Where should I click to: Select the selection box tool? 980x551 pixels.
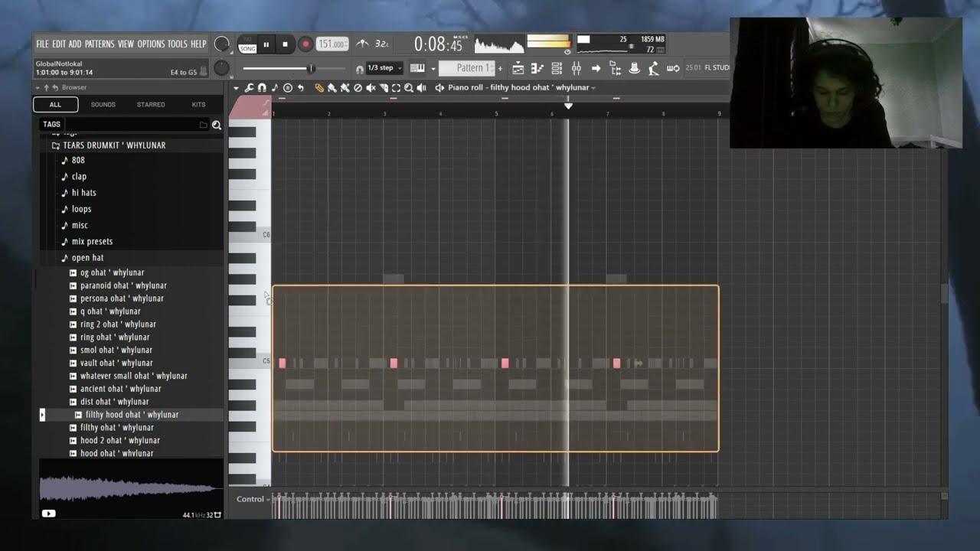pyautogui.click(x=396, y=88)
